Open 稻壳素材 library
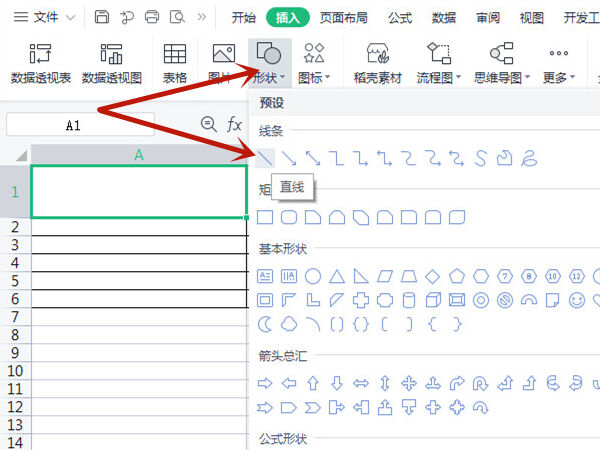This screenshot has height=450, width=600. click(x=378, y=64)
